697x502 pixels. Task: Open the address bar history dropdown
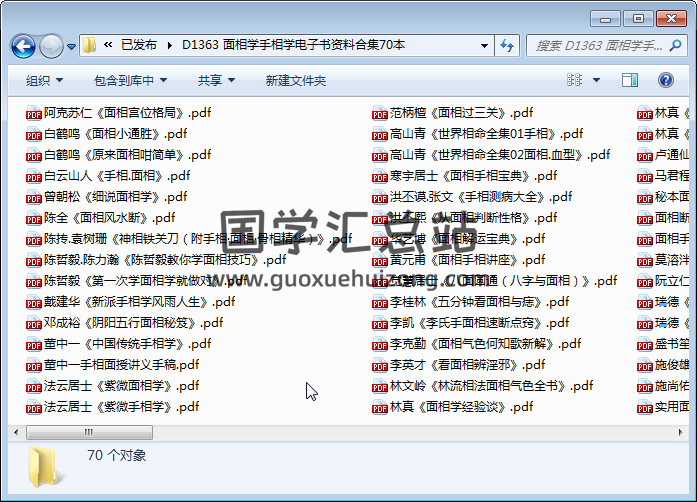point(484,45)
